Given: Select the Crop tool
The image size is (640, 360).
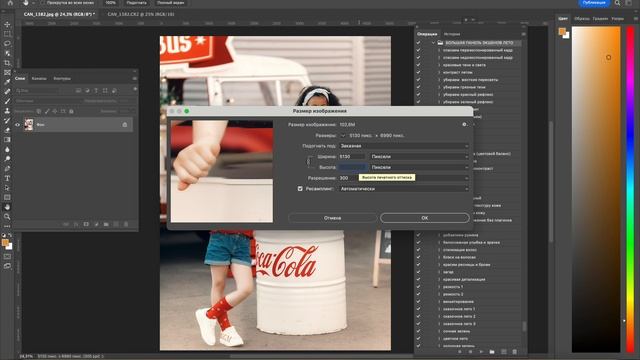Looking at the screenshot, I should [7, 63].
